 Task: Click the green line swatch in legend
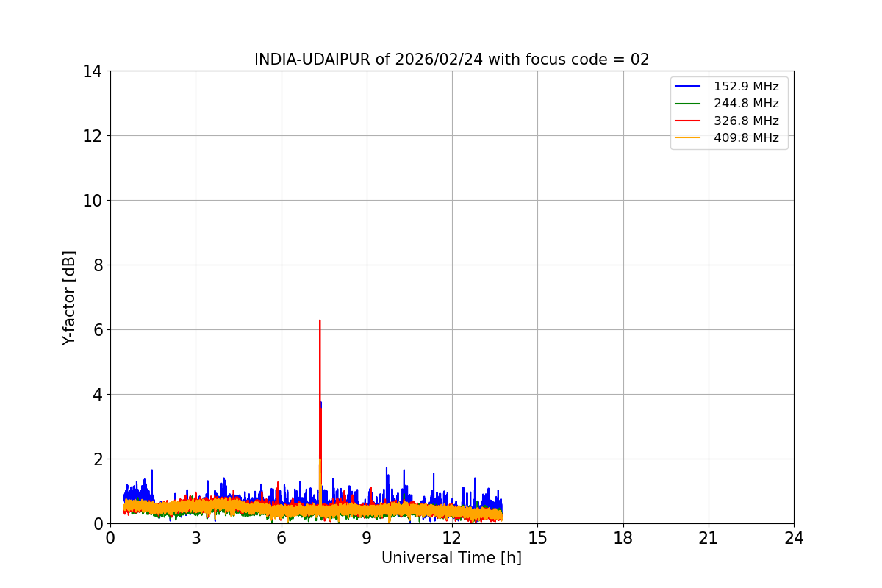point(689,104)
